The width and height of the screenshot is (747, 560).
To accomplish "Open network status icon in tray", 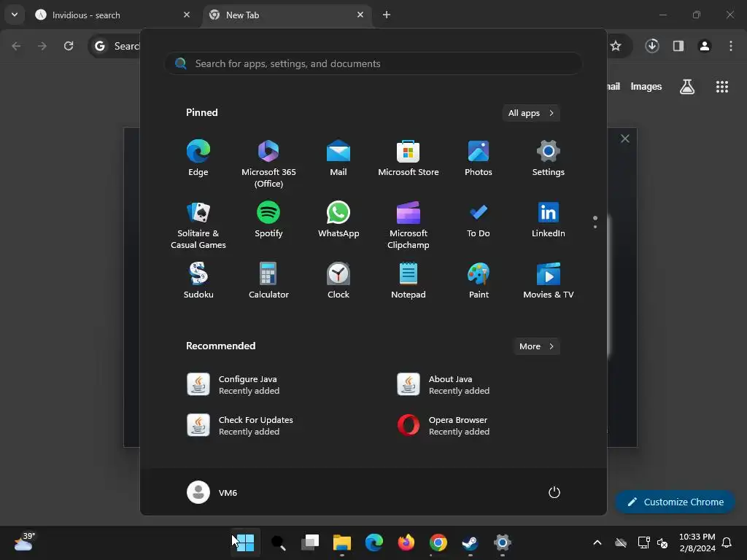I will point(643,542).
